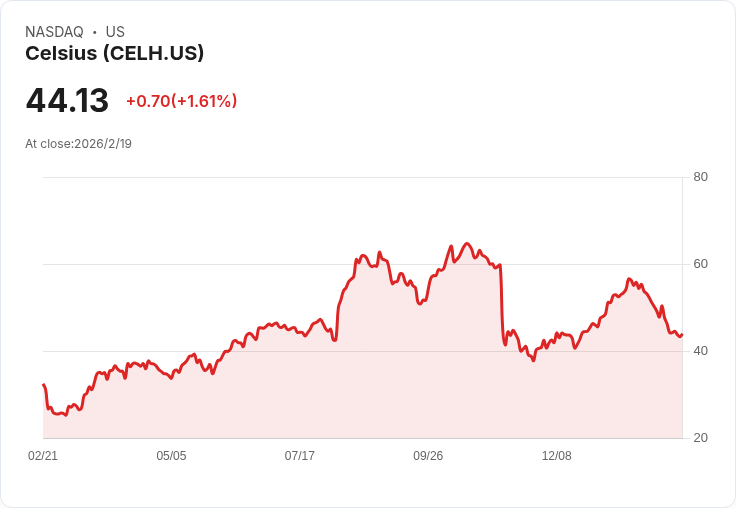Image resolution: width=736 pixels, height=508 pixels.
Task: Click the NASDAQ exchange label
Action: (54, 32)
